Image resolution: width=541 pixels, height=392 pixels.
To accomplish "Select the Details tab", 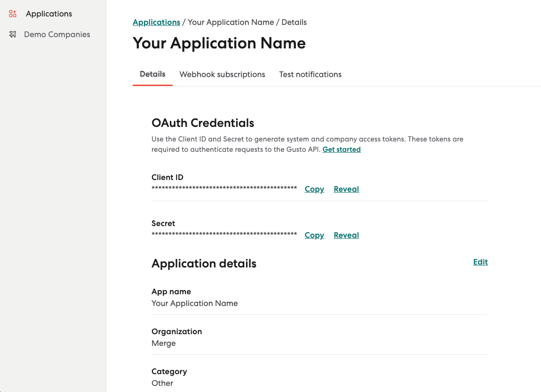I will [x=152, y=74].
